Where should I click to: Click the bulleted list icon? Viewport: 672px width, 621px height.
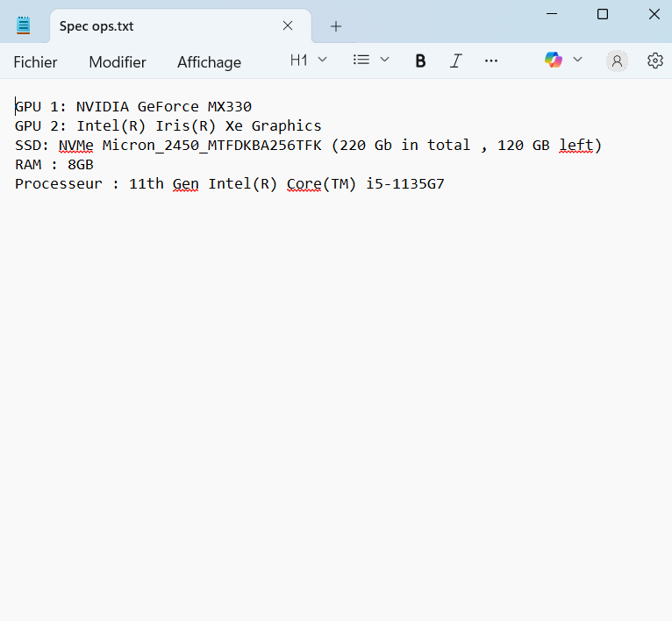coord(361,60)
